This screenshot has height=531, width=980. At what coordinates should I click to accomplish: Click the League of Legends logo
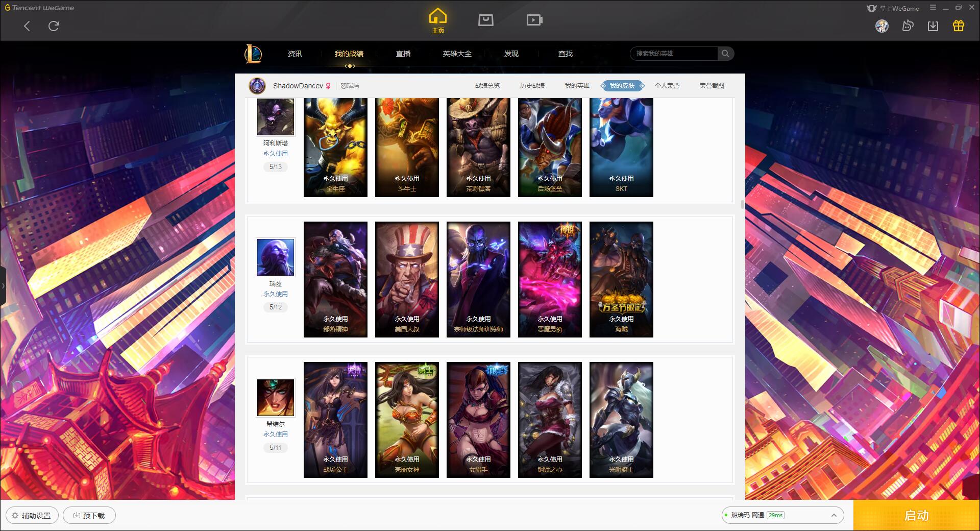(x=253, y=54)
